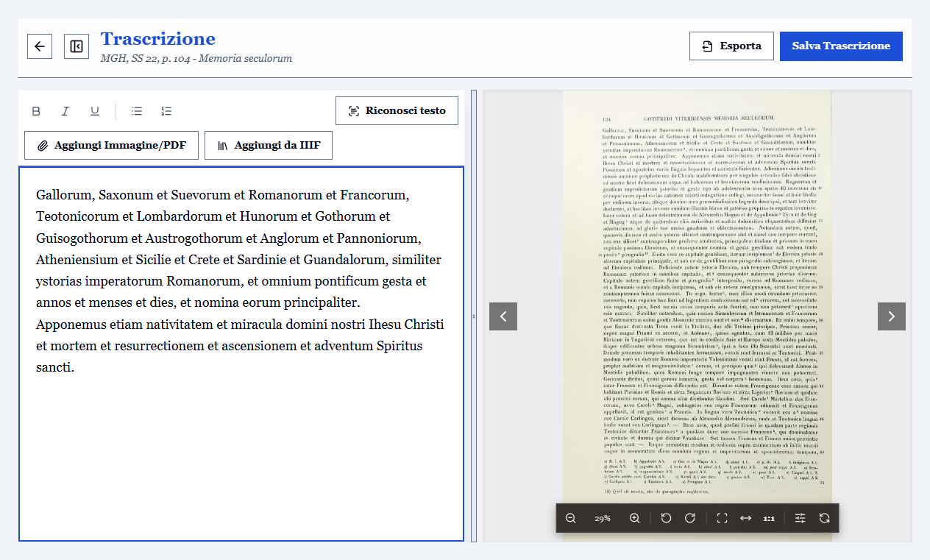Viewport: 930px width, 560px height.
Task: Save with Salva Trascrizione button
Action: 841,46
